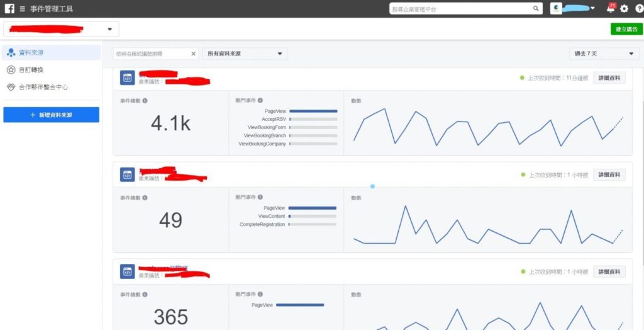Image resolution: width=644 pixels, height=330 pixels.
Task: Open 詳細資料 for the 4.1k source
Action: (609, 77)
